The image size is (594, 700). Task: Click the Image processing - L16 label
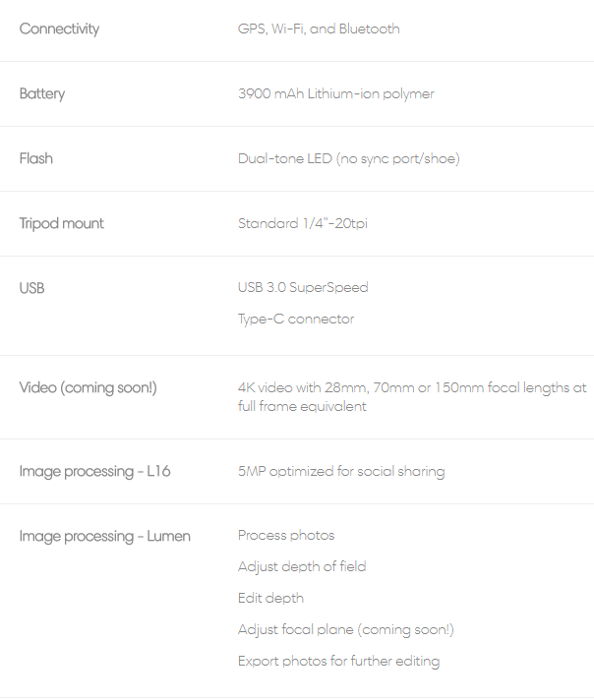coord(94,472)
